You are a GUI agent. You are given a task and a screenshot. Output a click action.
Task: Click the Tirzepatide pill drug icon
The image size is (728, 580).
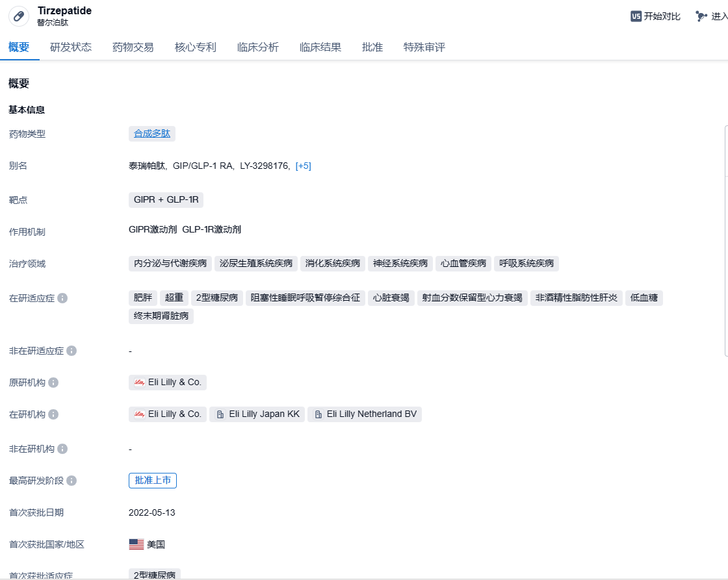18,16
